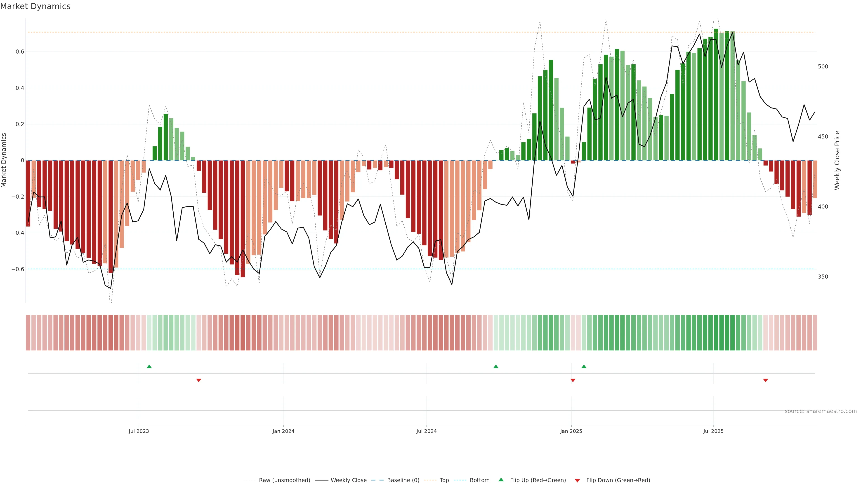Screen dimensions: 868x488
Task: Click the first green flip-up triangle marker
Action: click(149, 366)
